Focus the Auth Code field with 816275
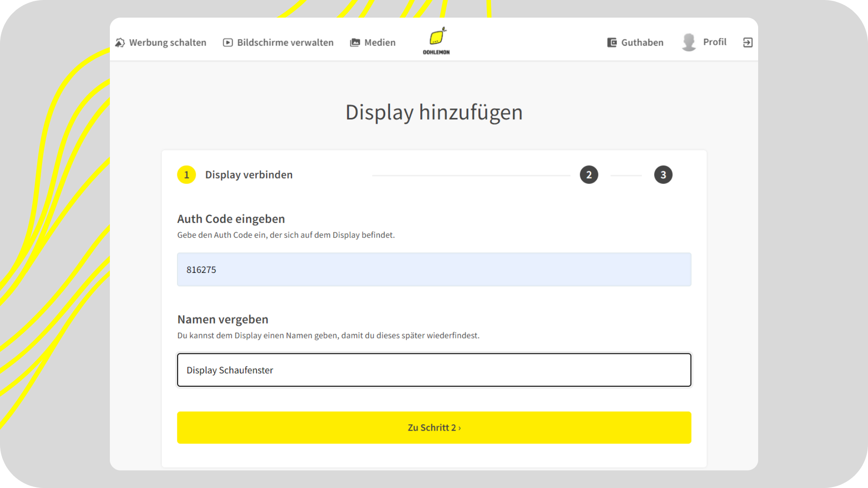Image resolution: width=868 pixels, height=488 pixels. pyautogui.click(x=434, y=270)
